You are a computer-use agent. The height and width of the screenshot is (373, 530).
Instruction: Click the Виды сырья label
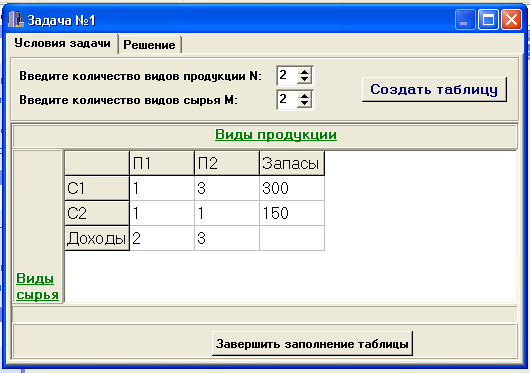[38, 287]
